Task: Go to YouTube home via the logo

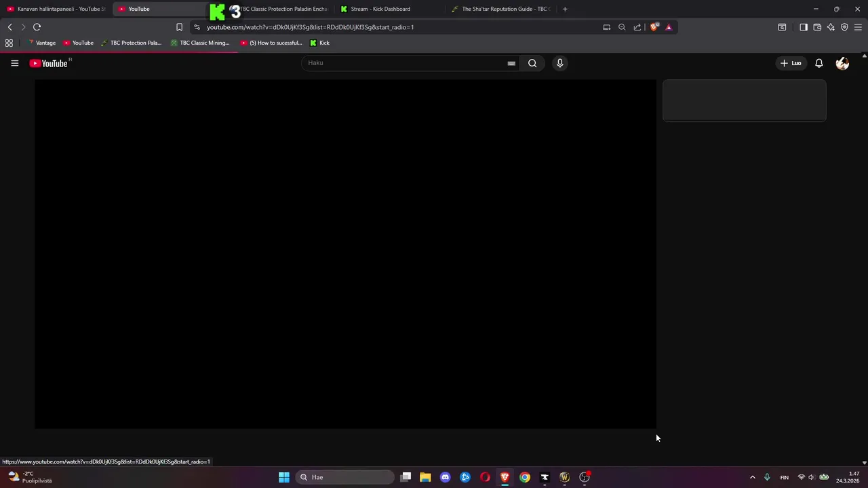Action: 49,63
